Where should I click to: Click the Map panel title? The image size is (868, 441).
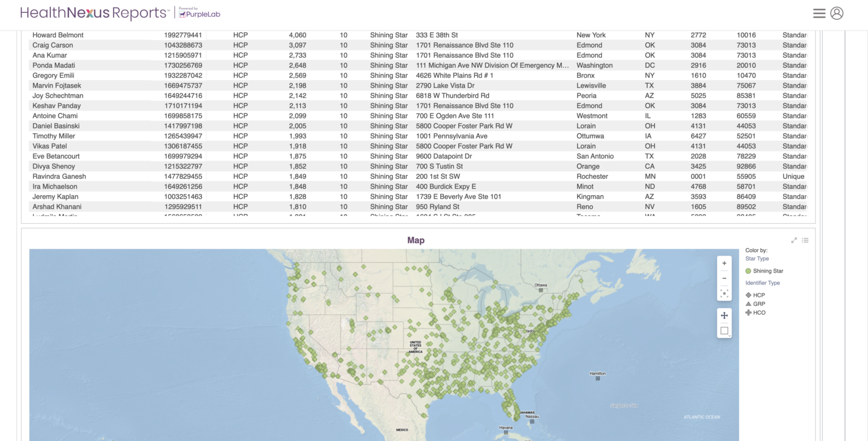(415, 240)
